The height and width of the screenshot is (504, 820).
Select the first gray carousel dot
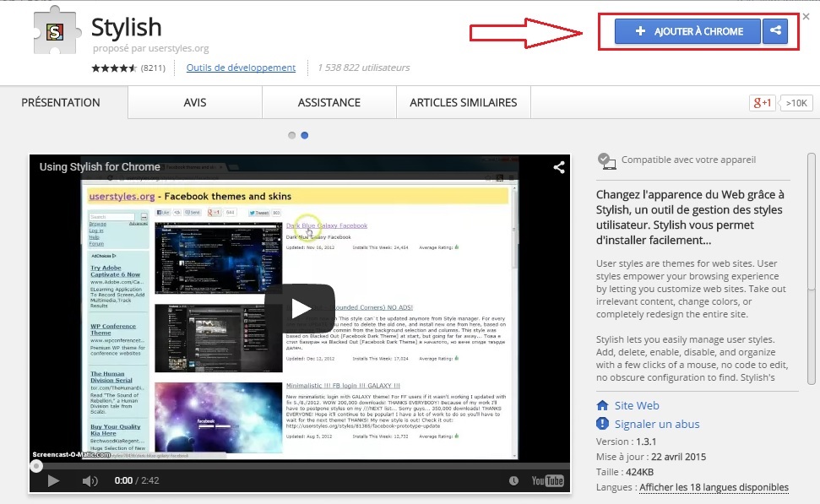(292, 135)
